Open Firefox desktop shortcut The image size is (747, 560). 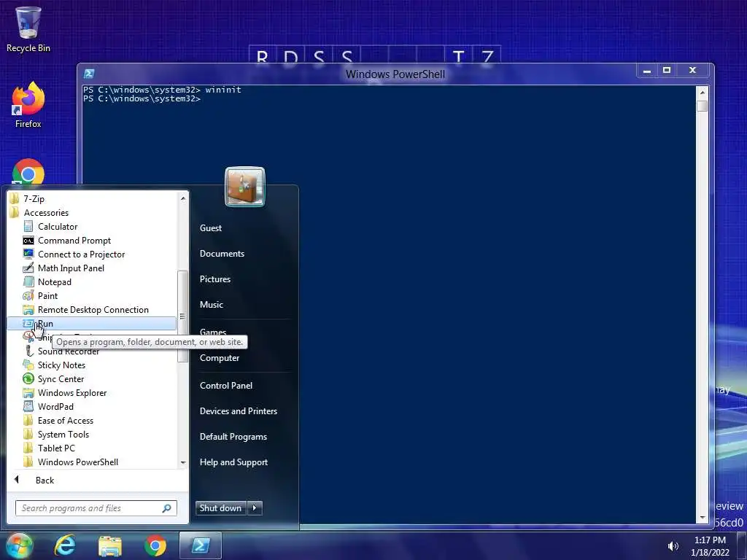(x=28, y=105)
